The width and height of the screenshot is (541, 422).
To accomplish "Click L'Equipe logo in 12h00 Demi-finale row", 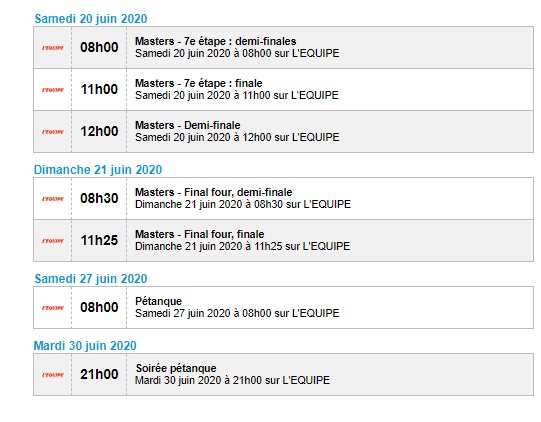I will pyautogui.click(x=53, y=132).
